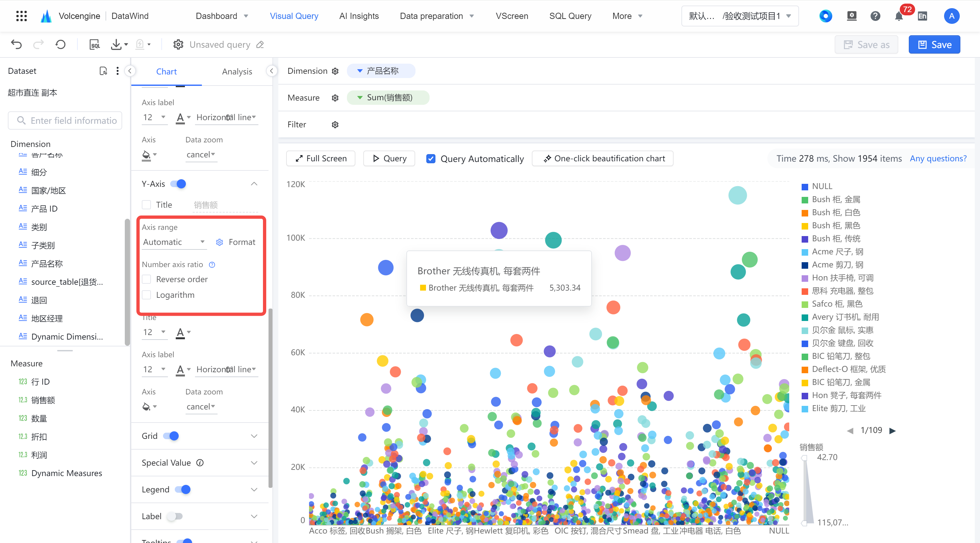Switch to the Analysis tab
The width and height of the screenshot is (980, 543).
point(237,72)
